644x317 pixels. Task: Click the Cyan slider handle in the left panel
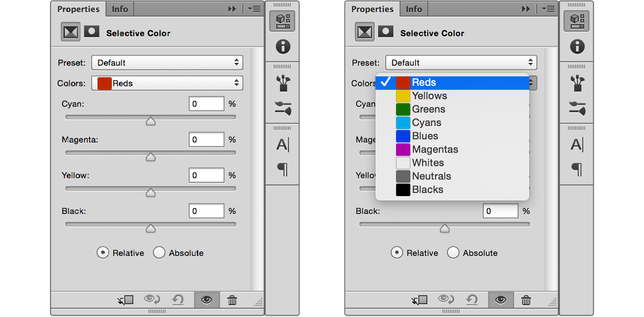point(150,121)
